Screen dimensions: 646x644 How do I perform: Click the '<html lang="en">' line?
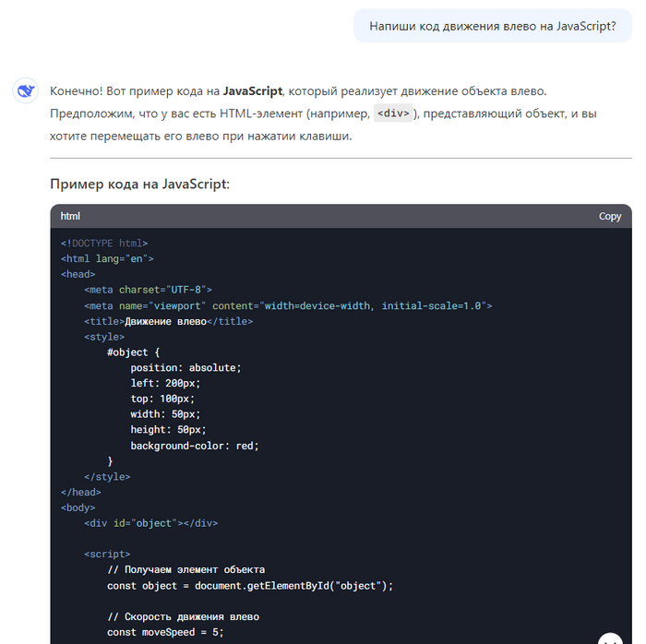pos(107,258)
